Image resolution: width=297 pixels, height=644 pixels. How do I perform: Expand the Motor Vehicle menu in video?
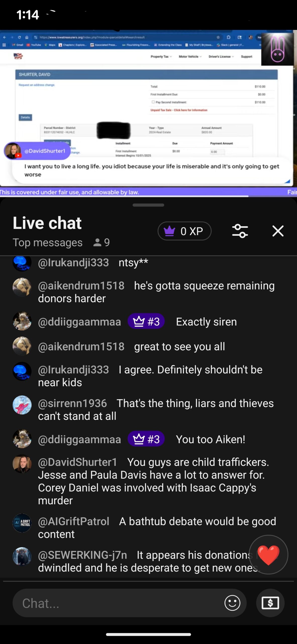pos(190,57)
